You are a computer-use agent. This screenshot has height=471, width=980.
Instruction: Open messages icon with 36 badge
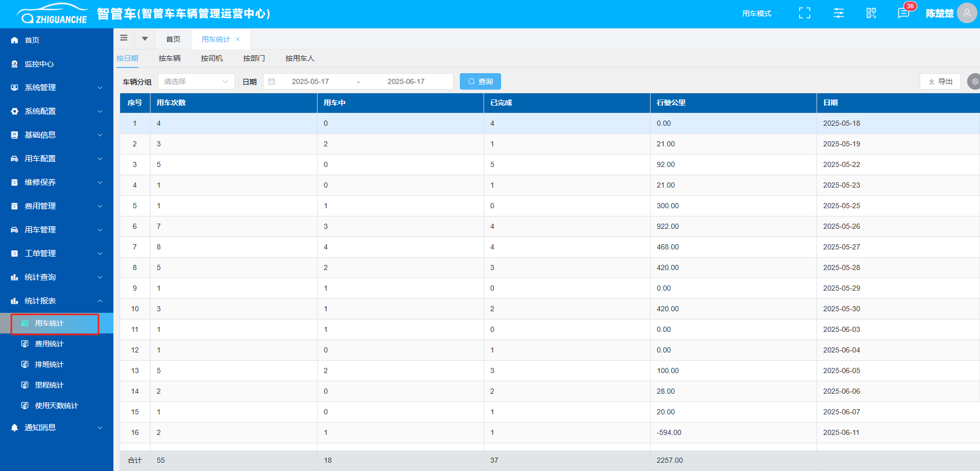(903, 13)
